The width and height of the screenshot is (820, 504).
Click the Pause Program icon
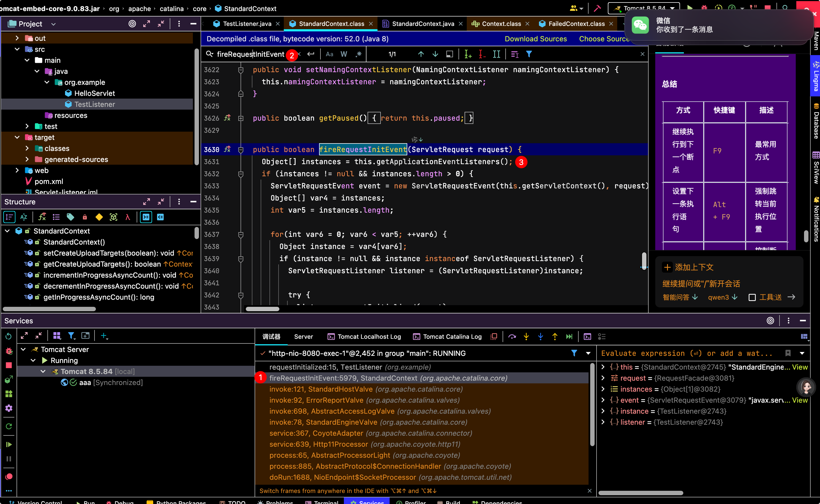(x=9, y=459)
